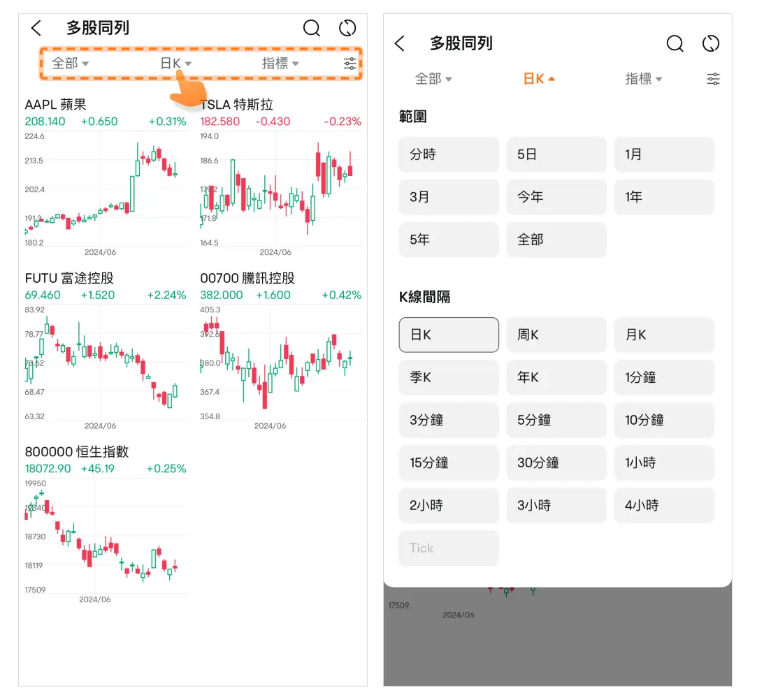
Task: Select the 1小時 interval option
Action: click(x=664, y=463)
